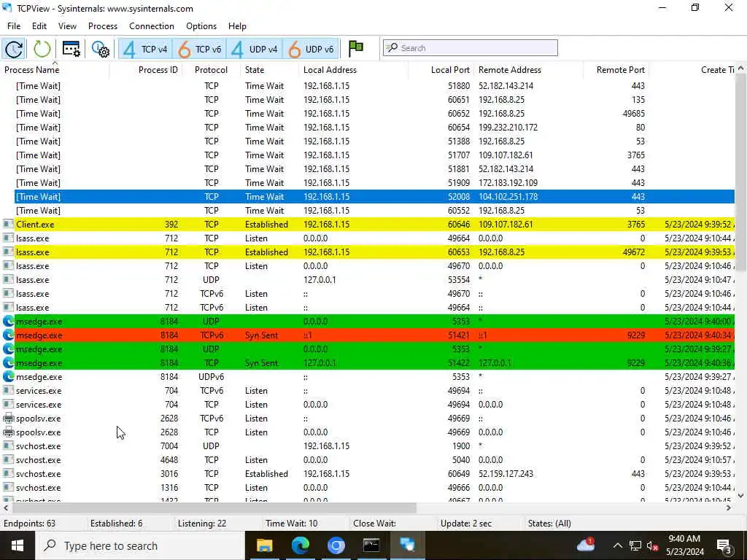Open the Windows Start menu
The height and width of the screenshot is (560, 747).
coord(18,545)
